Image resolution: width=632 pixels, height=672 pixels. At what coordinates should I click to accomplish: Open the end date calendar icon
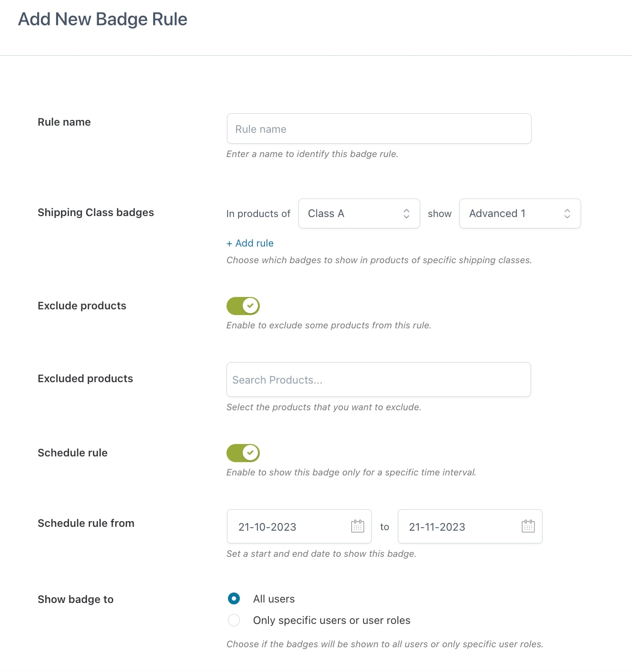click(528, 526)
